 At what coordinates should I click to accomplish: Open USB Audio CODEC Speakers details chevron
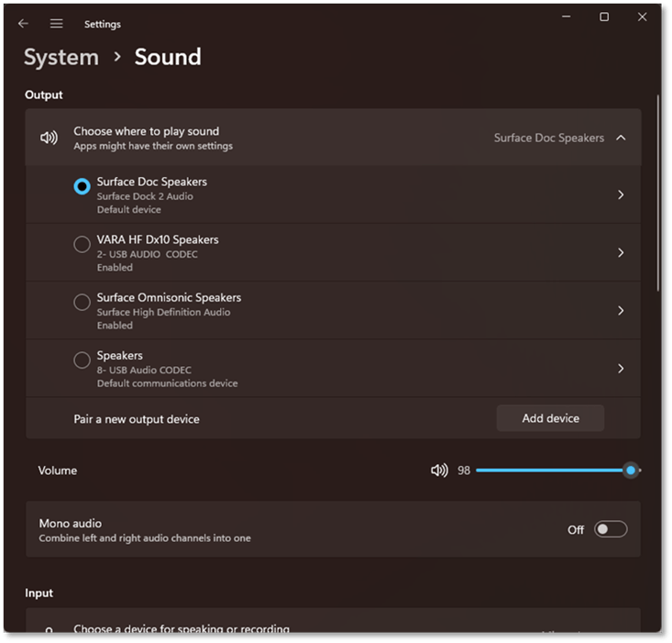coord(621,369)
